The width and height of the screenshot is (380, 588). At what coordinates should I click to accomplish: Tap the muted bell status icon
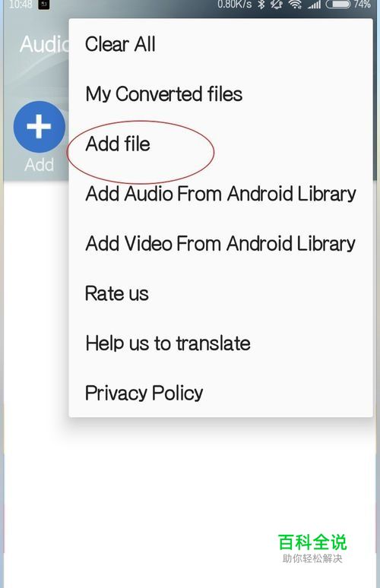277,4
